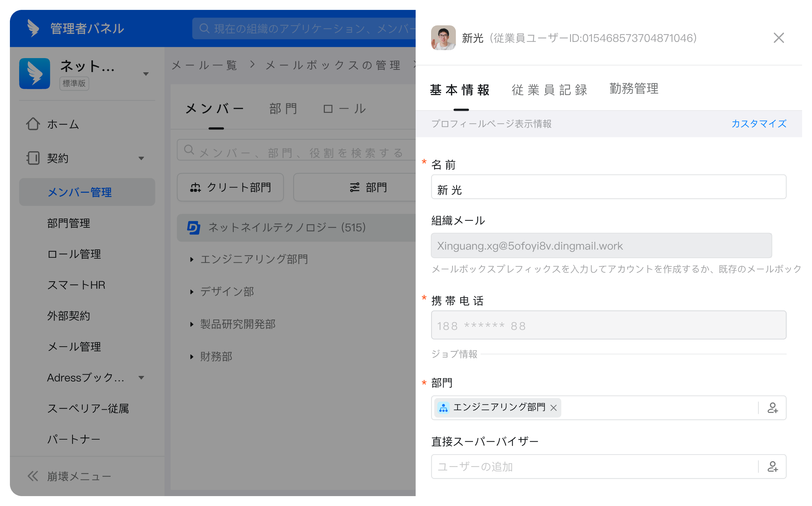Open ロール管理 in the sidebar

click(x=74, y=254)
